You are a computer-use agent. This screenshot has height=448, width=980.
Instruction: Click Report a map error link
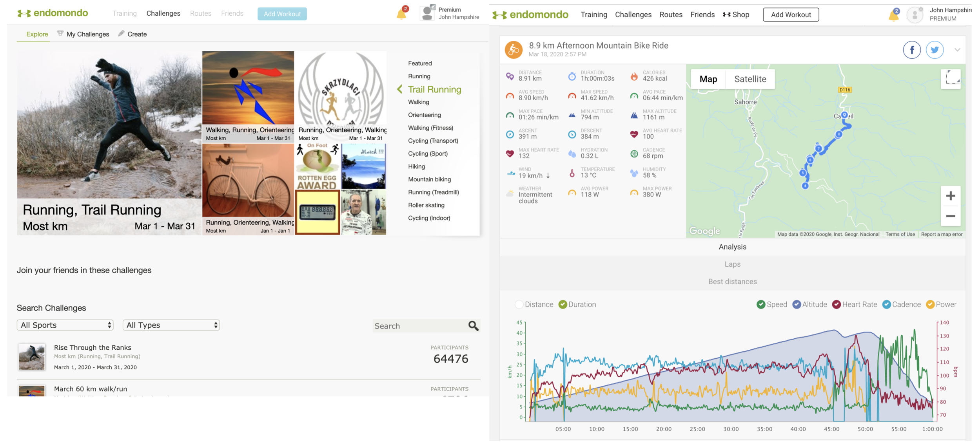(x=942, y=235)
